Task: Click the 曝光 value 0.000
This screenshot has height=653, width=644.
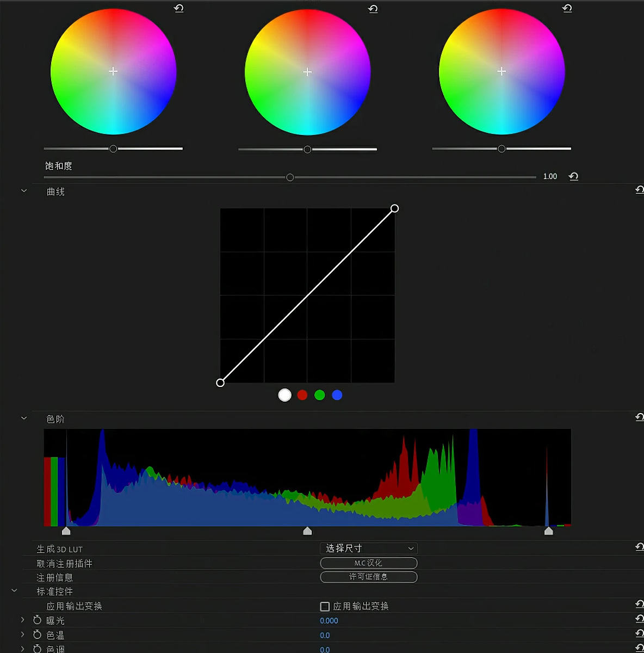Action: coord(329,621)
